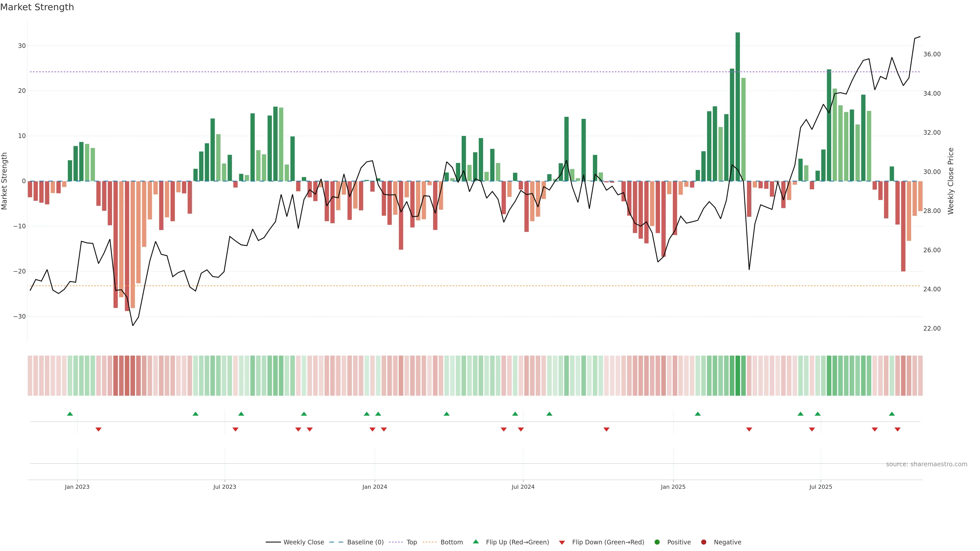Click the Flip Down red triangle legend icon
The image size is (980, 551).
point(562,543)
